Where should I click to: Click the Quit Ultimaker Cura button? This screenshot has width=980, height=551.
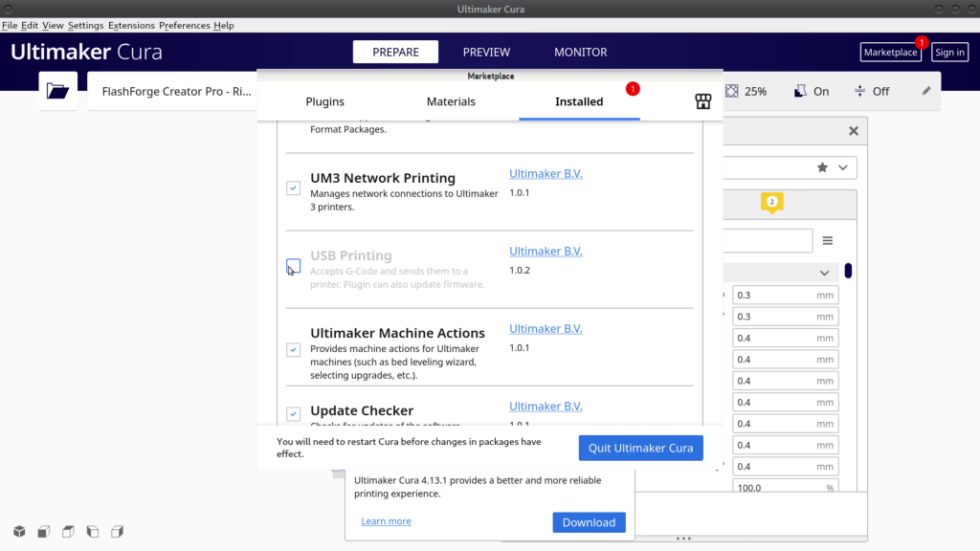click(640, 448)
